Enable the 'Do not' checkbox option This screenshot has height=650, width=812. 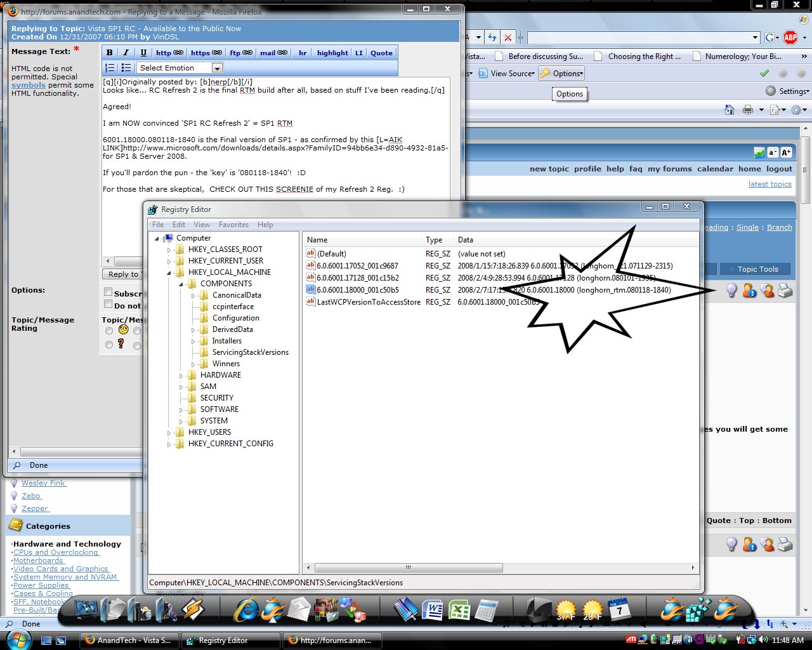click(x=108, y=305)
